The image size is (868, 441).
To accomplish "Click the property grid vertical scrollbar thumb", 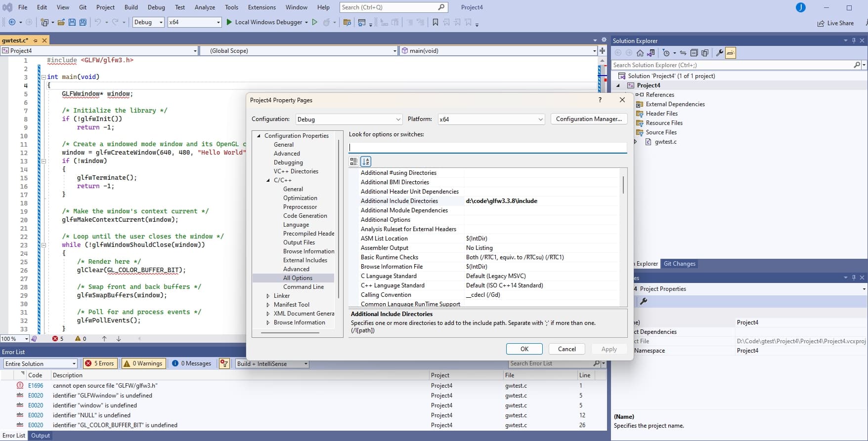I will 623,185.
